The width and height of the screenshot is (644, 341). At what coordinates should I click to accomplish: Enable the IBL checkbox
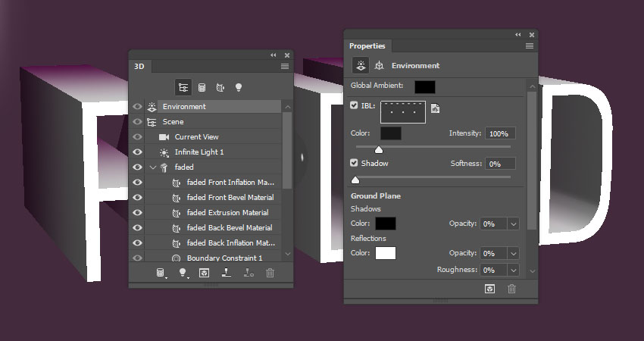pyautogui.click(x=355, y=105)
